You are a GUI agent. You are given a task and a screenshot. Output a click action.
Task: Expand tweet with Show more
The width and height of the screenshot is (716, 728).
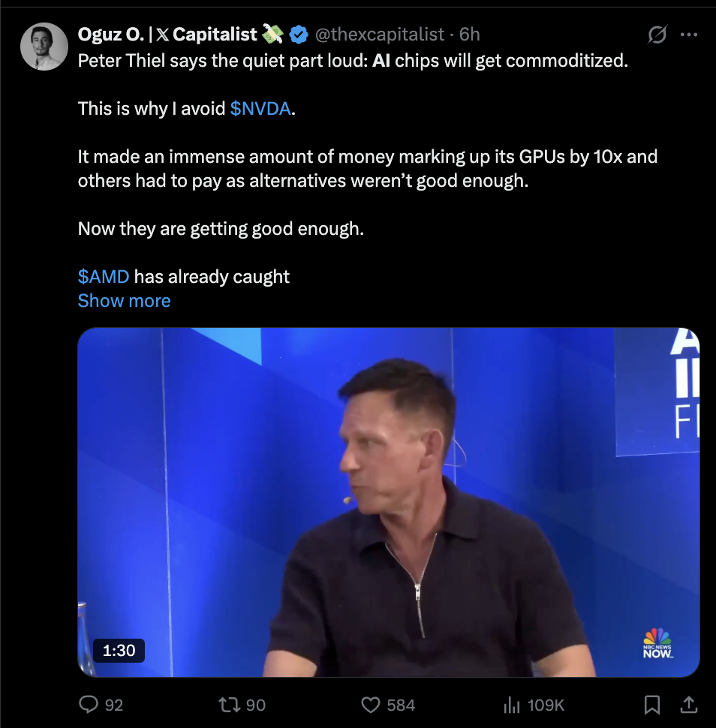(x=124, y=301)
